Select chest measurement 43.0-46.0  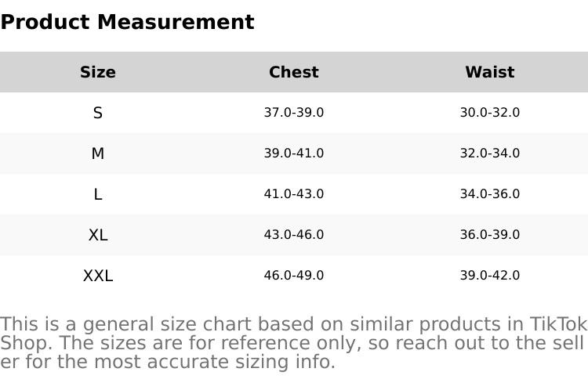(294, 235)
